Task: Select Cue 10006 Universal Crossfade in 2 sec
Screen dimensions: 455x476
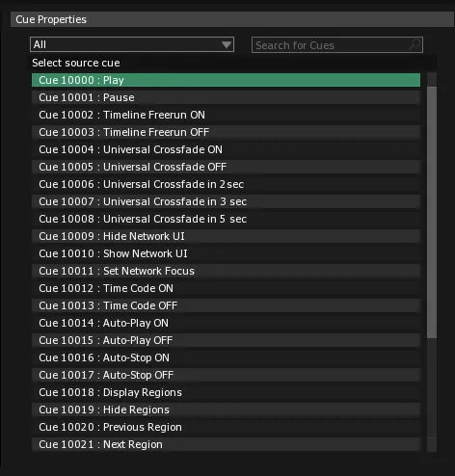Action: [x=226, y=184]
